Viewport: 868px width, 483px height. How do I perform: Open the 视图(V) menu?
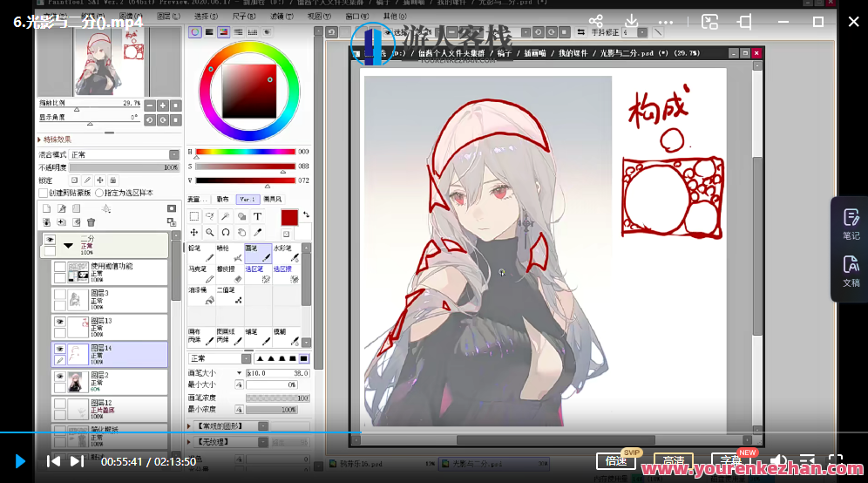point(319,16)
